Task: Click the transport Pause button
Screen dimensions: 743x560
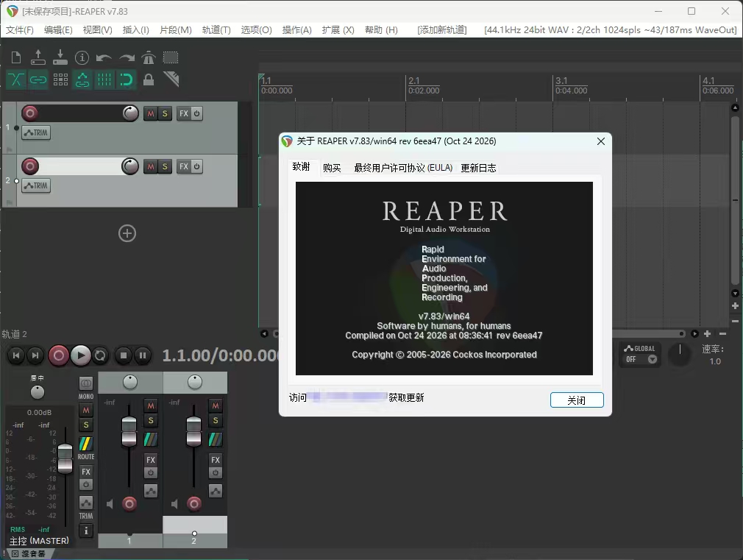Action: coord(143,355)
